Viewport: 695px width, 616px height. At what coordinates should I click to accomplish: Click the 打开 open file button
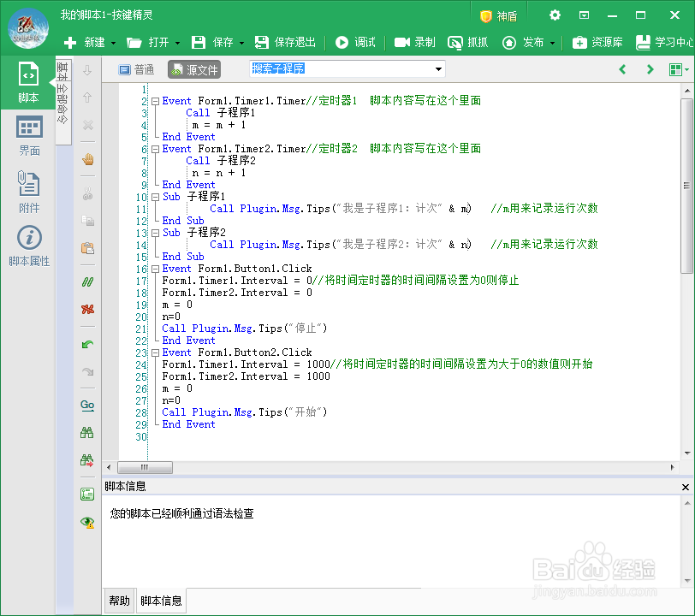tap(147, 42)
